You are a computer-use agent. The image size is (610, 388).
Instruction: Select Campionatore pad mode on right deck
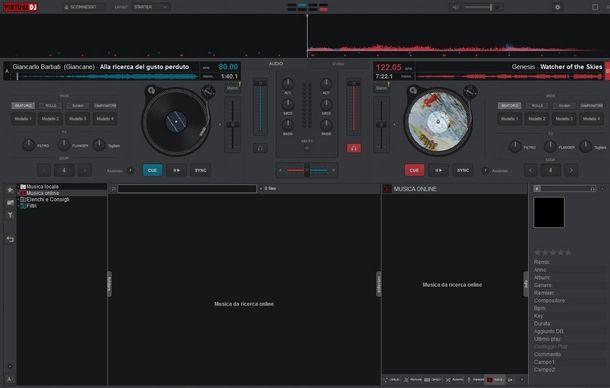[x=592, y=105]
